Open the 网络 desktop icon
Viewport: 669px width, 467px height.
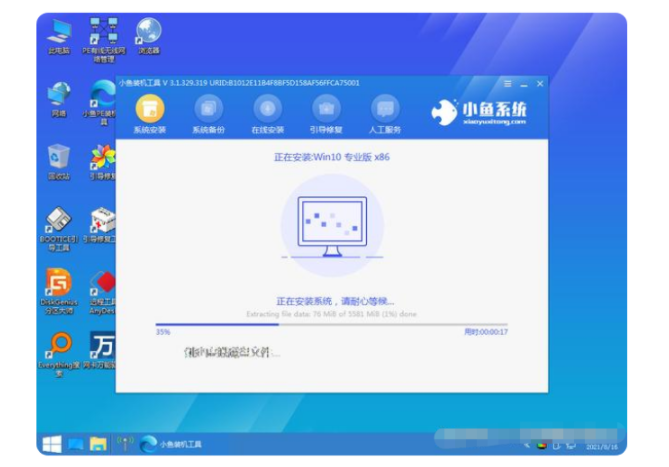[x=59, y=97]
